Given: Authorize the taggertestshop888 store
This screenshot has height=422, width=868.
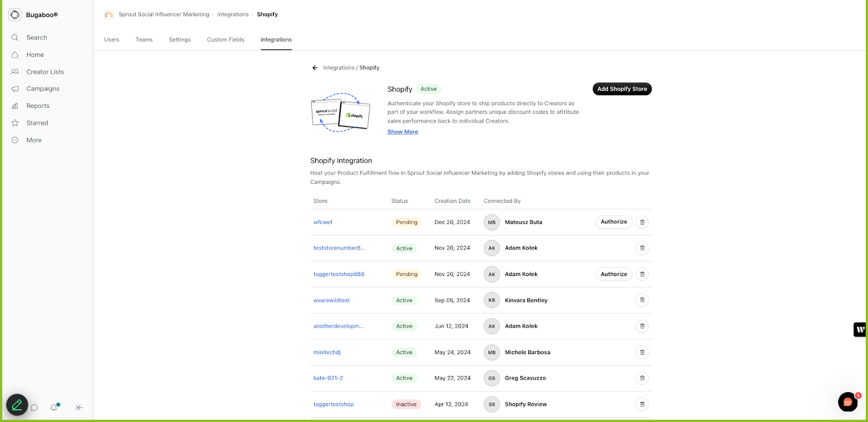Looking at the screenshot, I should pyautogui.click(x=614, y=274).
